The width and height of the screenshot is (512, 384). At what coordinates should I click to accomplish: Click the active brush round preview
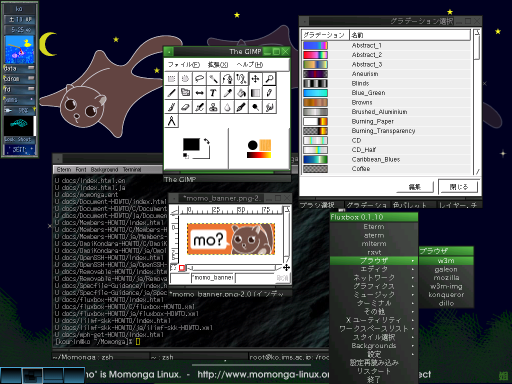click(x=253, y=145)
